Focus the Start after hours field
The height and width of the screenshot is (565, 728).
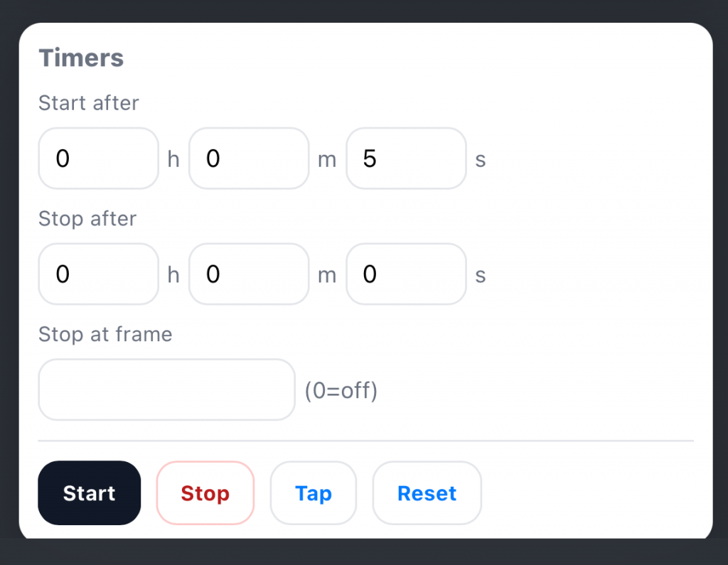click(98, 158)
